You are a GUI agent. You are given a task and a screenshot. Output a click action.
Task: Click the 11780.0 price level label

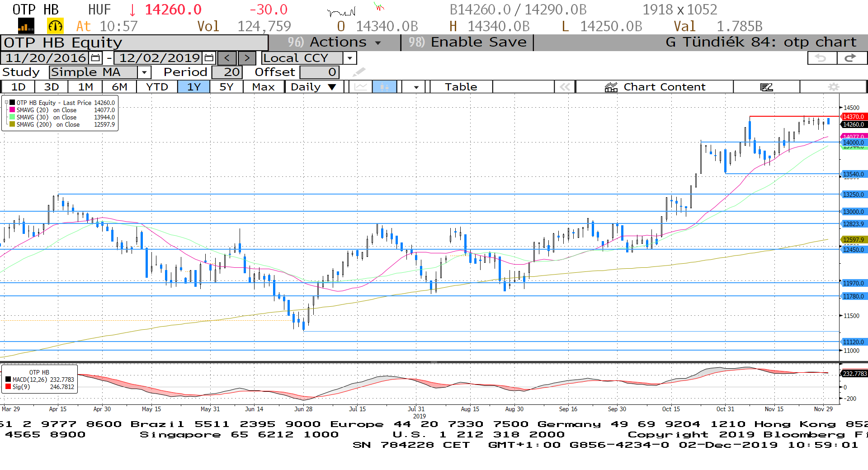(x=854, y=296)
